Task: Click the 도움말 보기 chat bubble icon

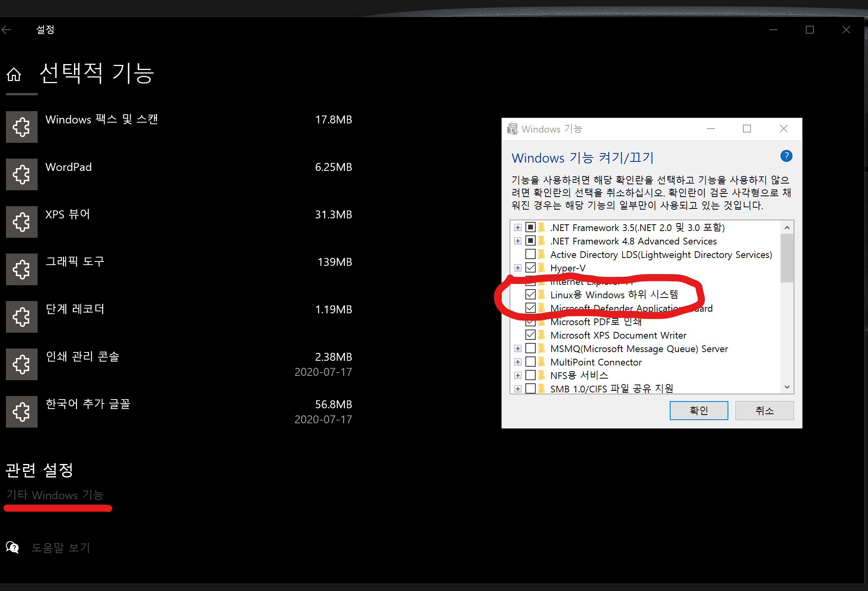Action: pyautogui.click(x=12, y=547)
